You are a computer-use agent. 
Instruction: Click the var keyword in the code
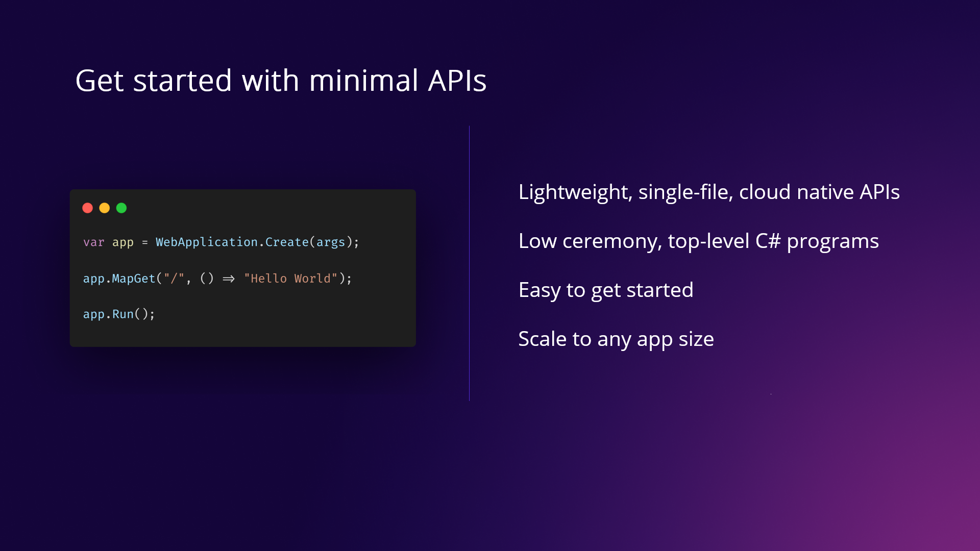[94, 242]
